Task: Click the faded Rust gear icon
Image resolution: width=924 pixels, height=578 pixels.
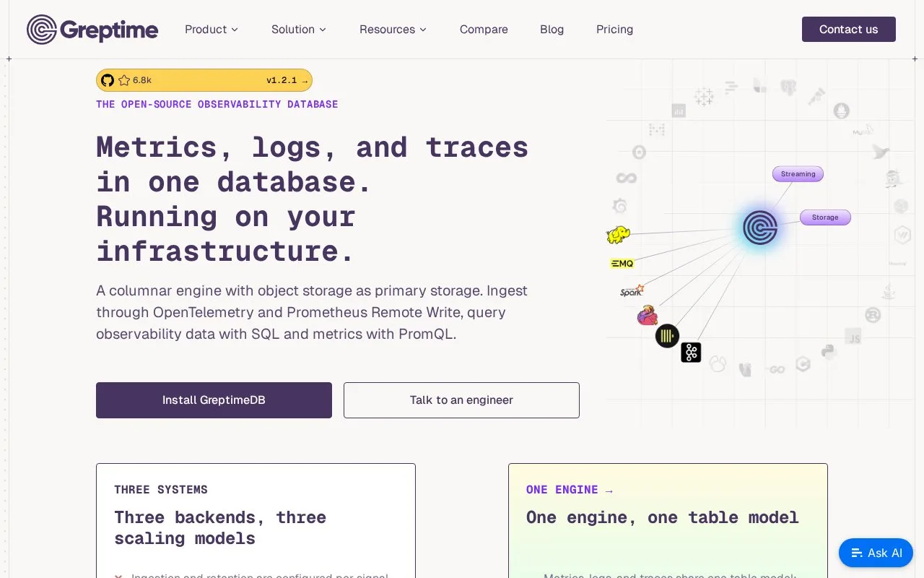Action: 873,315
